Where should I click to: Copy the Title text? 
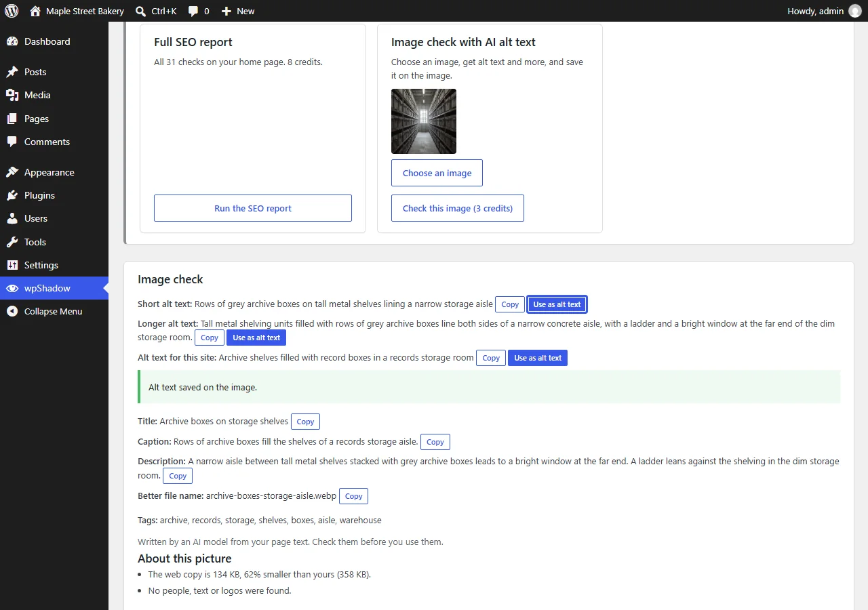point(305,422)
